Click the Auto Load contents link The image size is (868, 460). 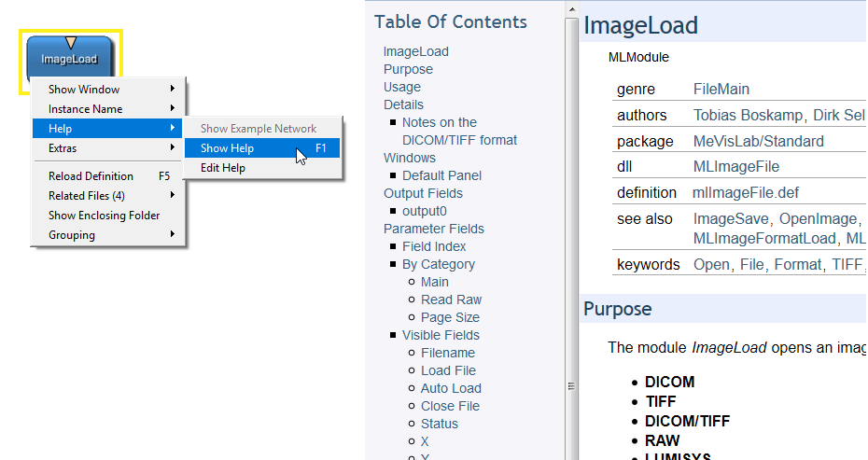(x=451, y=388)
